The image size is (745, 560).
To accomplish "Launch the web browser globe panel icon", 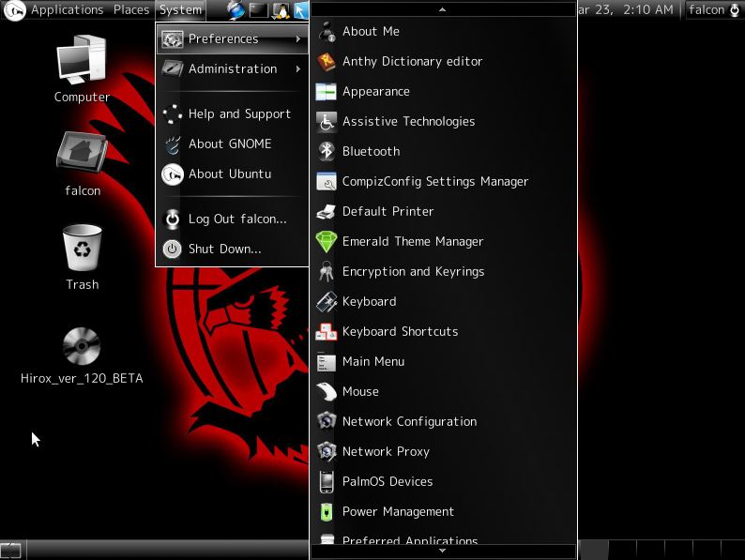I will (236, 10).
